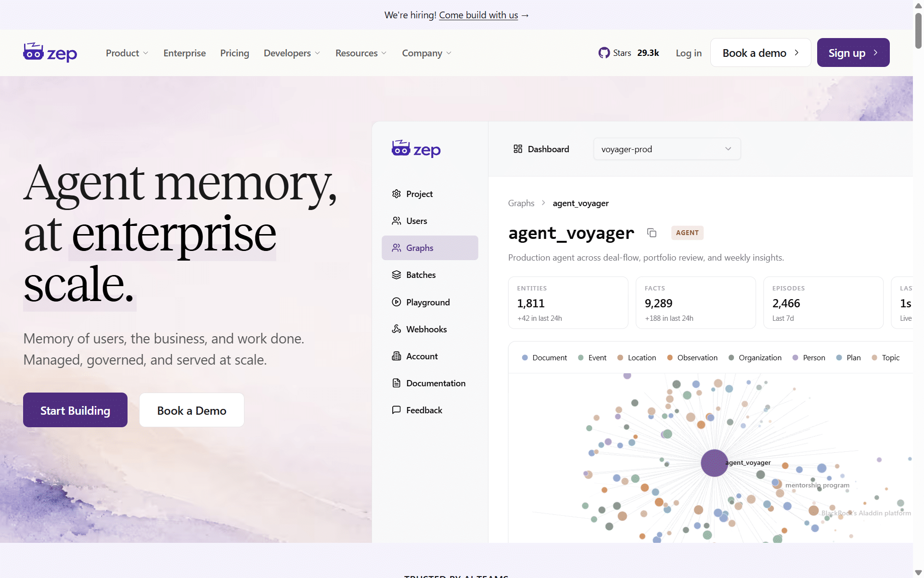
Task: Select Feedback in the dashboard sidebar
Action: point(430,410)
